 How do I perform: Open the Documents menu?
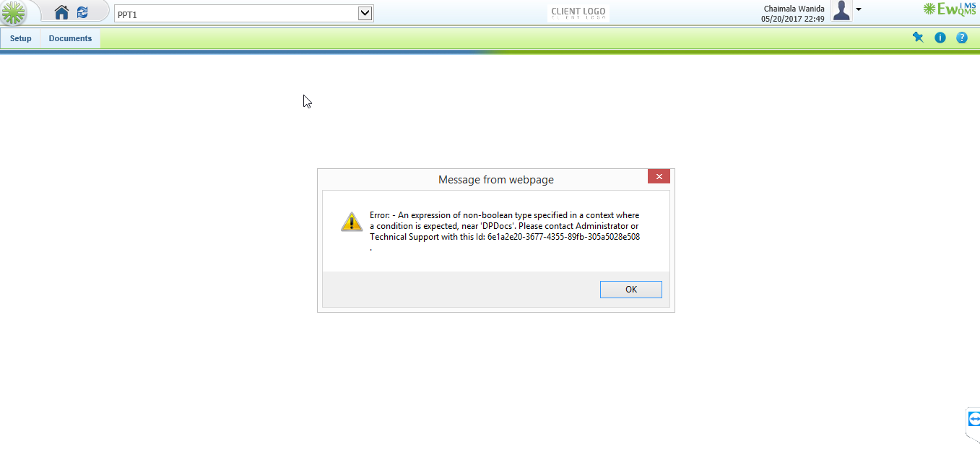[70, 38]
